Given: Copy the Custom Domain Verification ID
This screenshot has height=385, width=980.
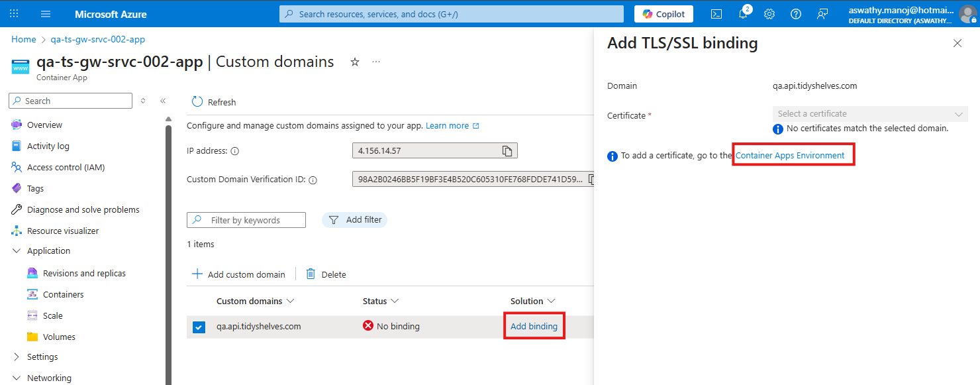Looking at the screenshot, I should [591, 180].
